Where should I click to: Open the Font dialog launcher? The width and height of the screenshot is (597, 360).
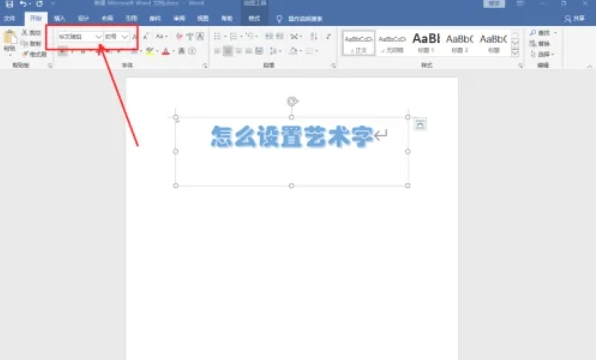205,66
